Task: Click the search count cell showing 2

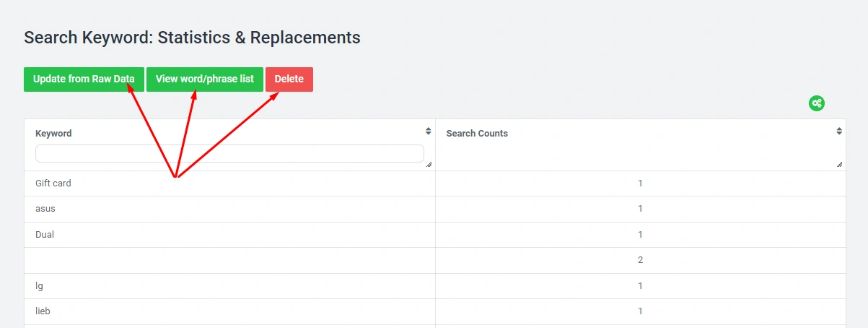Action: pyautogui.click(x=640, y=260)
